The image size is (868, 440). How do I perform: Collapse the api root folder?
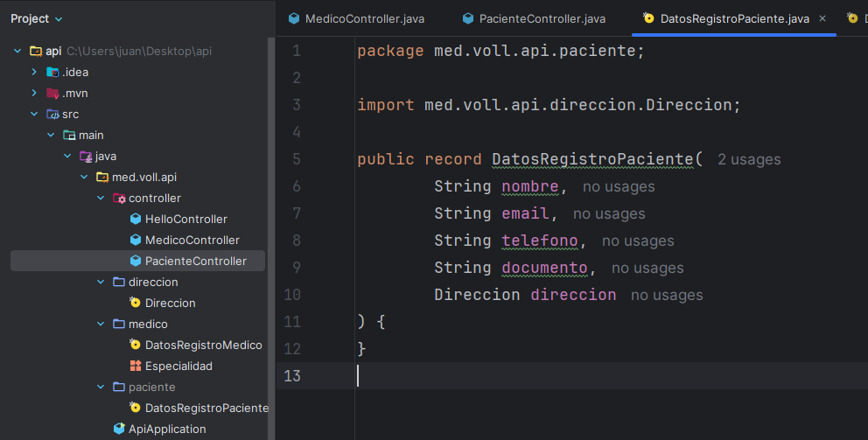coord(17,51)
